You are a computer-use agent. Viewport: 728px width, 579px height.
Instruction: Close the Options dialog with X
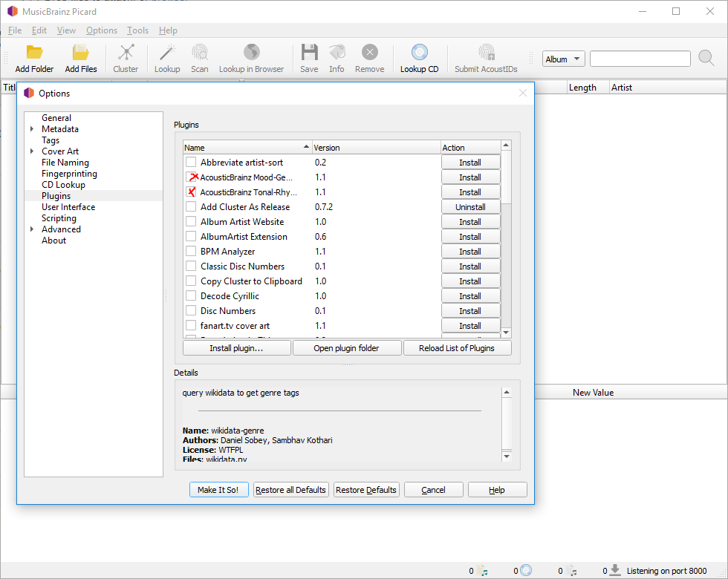[523, 93]
